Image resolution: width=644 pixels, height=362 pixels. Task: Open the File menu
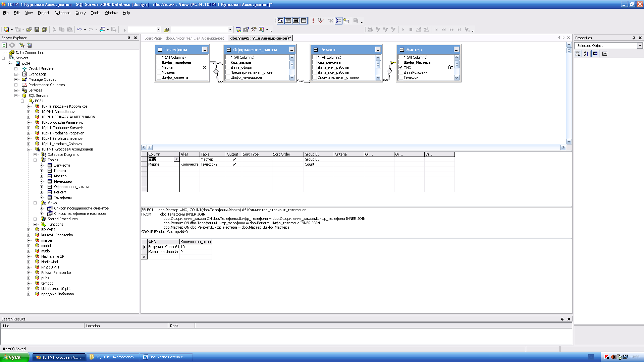click(x=6, y=13)
